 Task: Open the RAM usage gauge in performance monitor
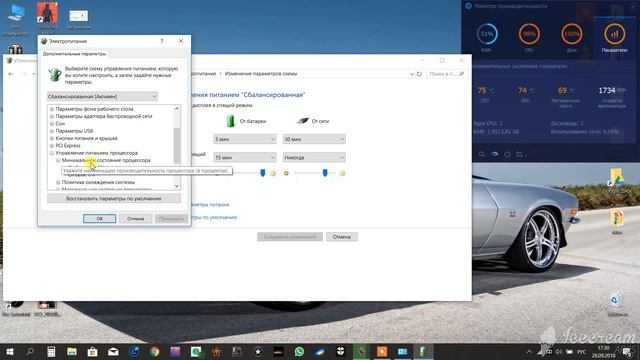coord(487,34)
